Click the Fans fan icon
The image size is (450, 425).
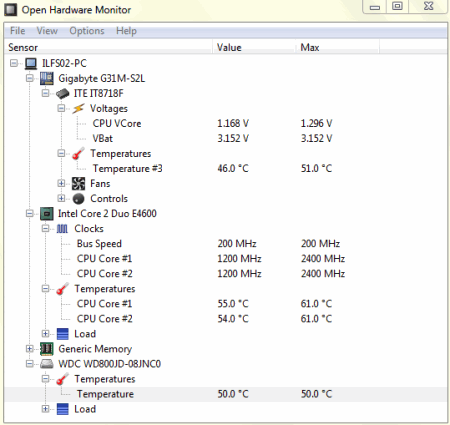pos(78,184)
